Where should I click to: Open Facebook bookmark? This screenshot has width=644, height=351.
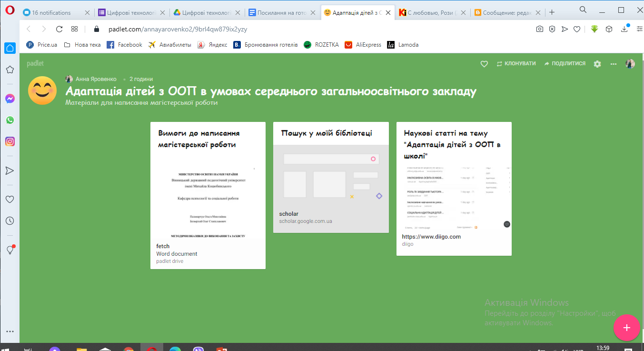[125, 45]
